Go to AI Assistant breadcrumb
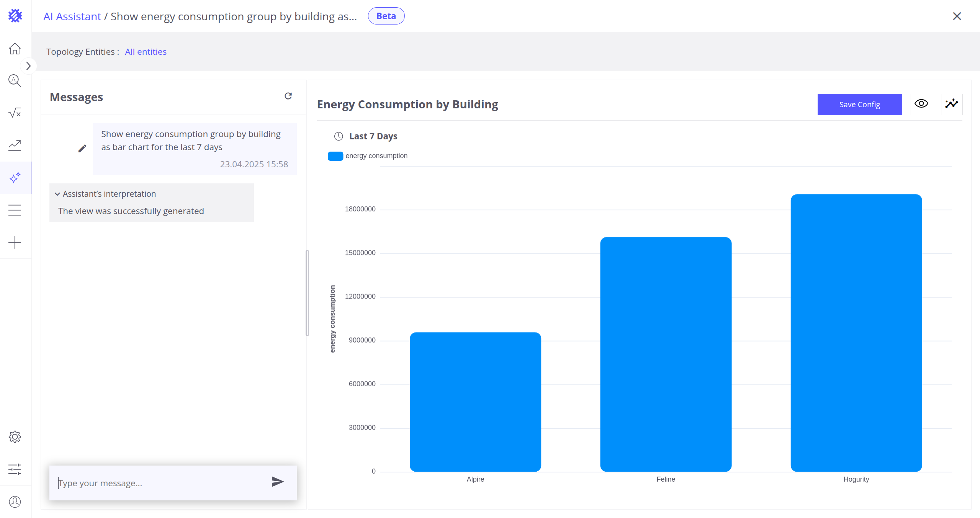The width and height of the screenshot is (980, 518). point(72,16)
